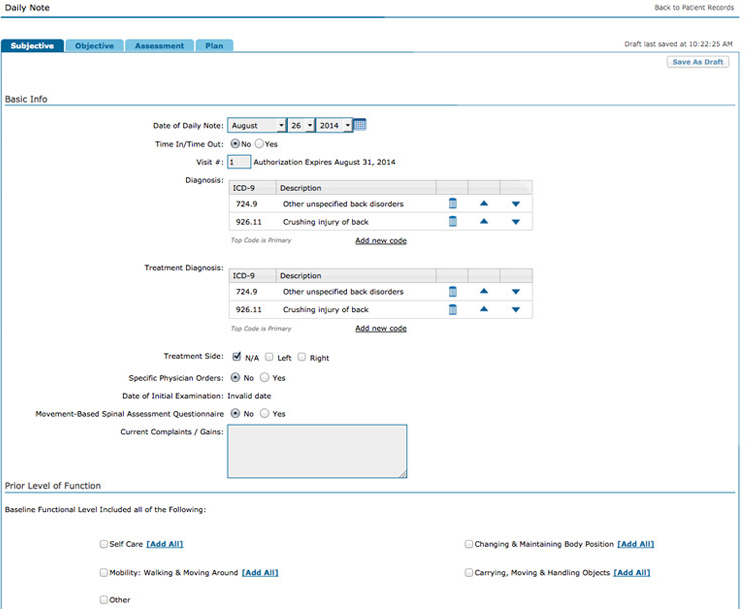Click 'Invalid date' initial examination value

pos(249,396)
